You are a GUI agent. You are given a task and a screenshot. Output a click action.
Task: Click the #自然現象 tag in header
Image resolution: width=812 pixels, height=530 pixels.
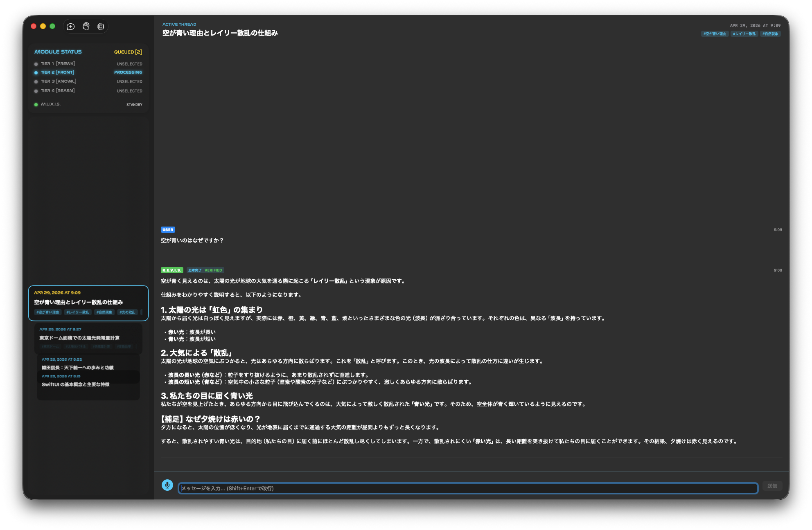[770, 34]
